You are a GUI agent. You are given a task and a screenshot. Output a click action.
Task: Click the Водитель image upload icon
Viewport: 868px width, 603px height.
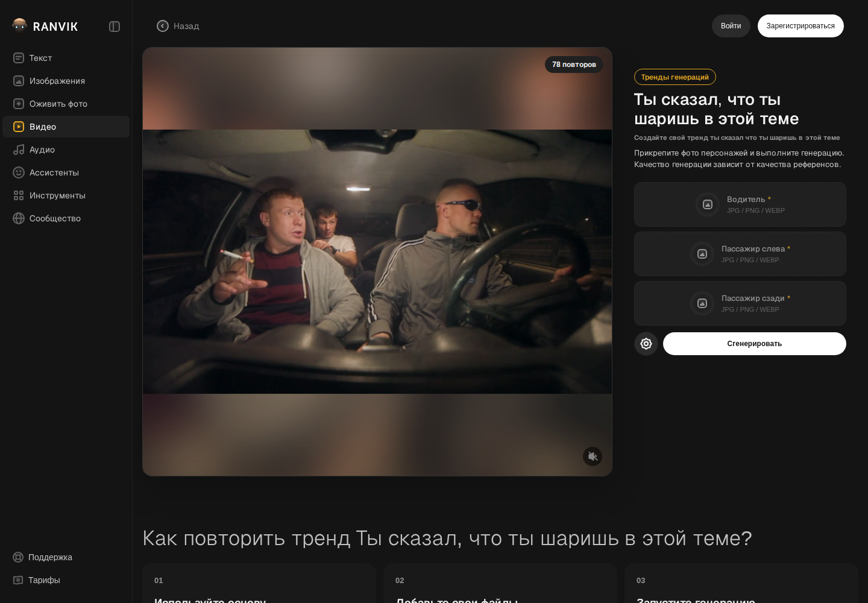point(708,204)
